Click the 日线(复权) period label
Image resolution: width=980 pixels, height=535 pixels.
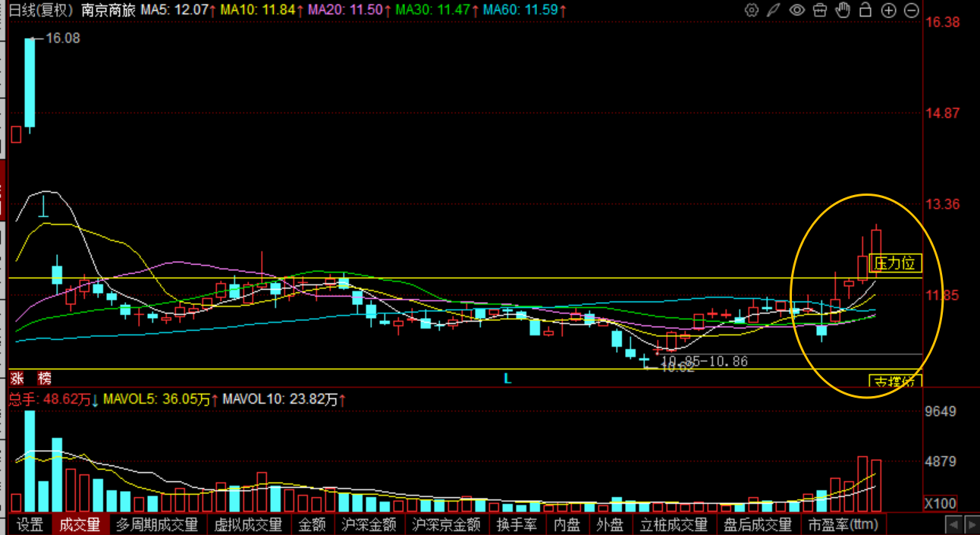coord(40,11)
